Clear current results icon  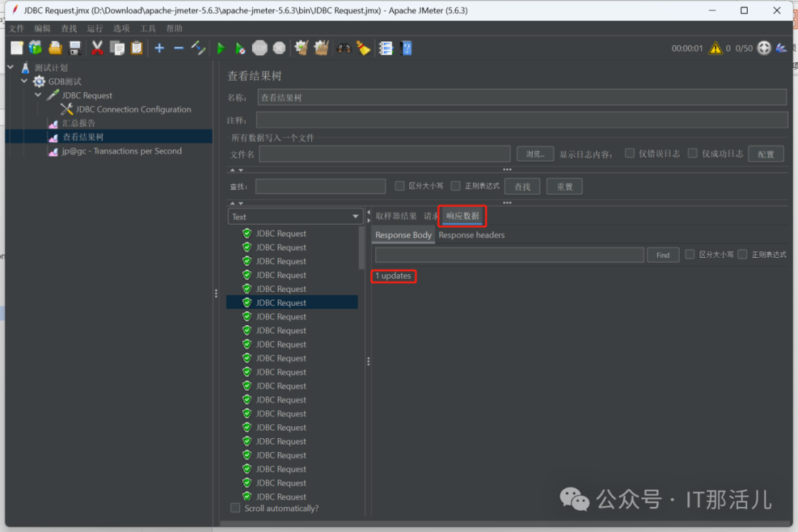(x=301, y=48)
